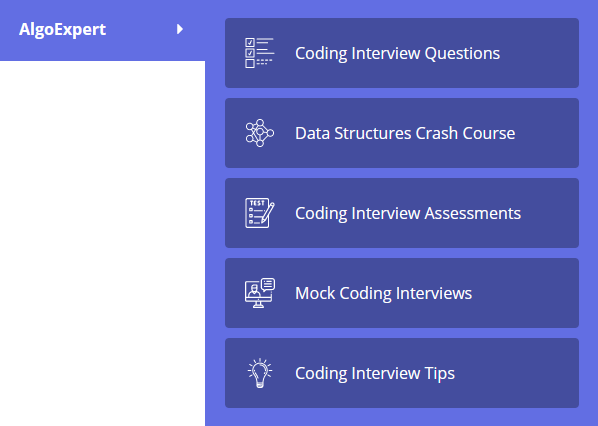Click the node graph icon for Data Structures

click(x=260, y=133)
